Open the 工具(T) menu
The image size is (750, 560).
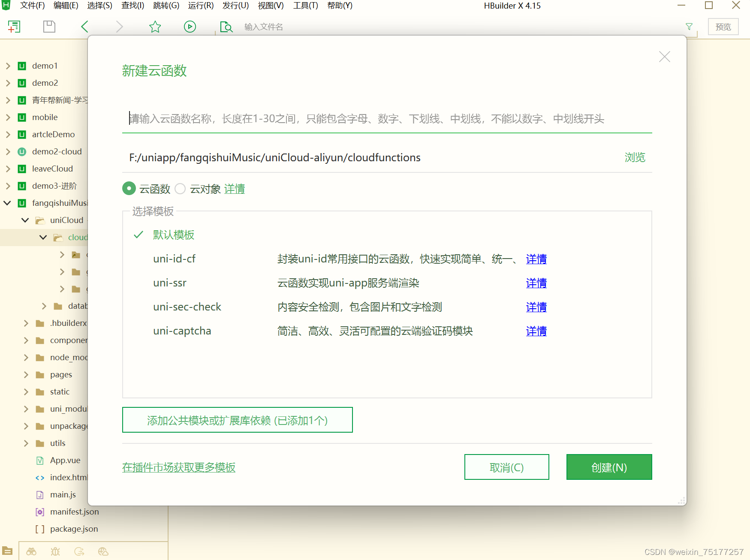305,6
